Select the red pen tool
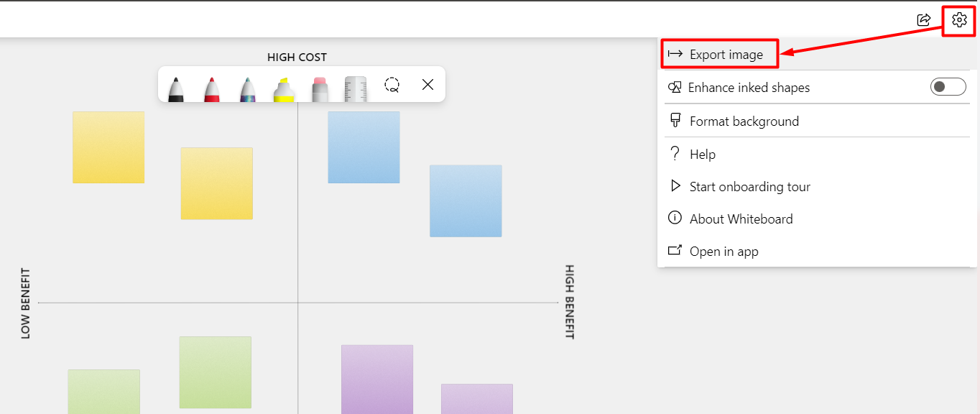 point(211,88)
